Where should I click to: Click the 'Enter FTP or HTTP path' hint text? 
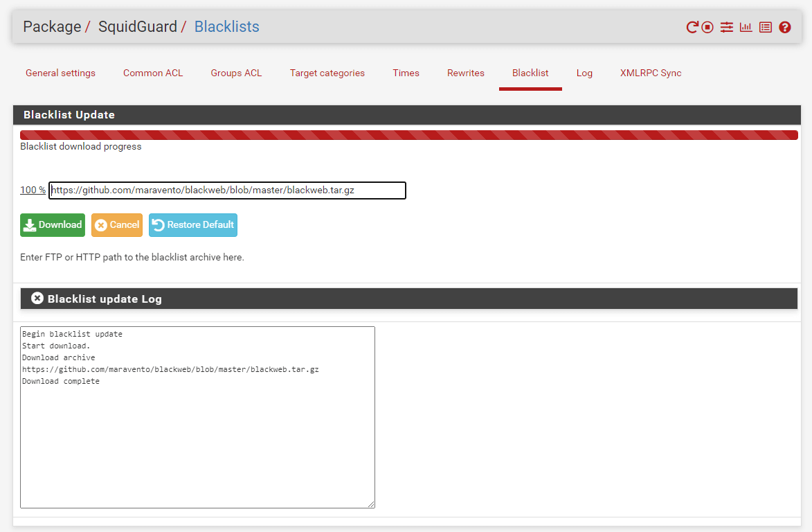[x=132, y=258]
